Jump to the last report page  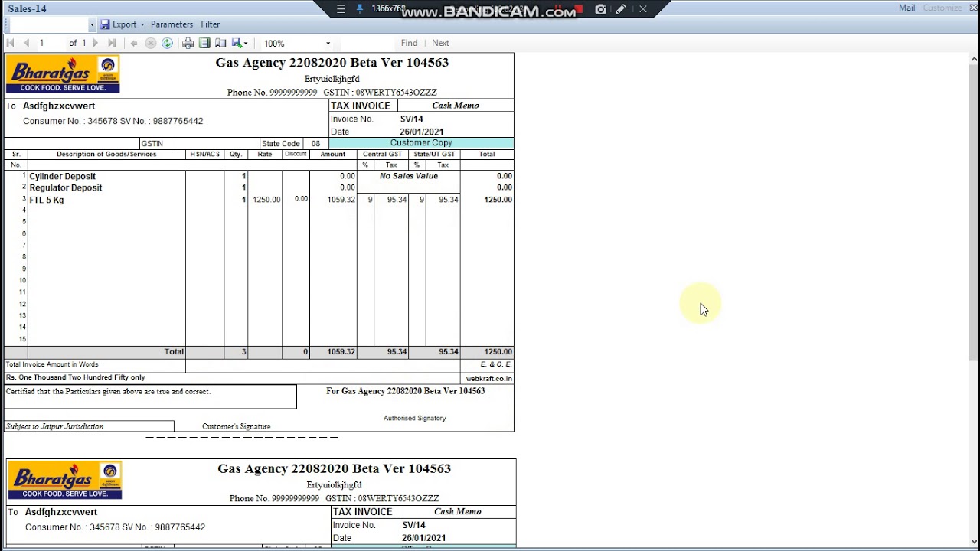(112, 44)
